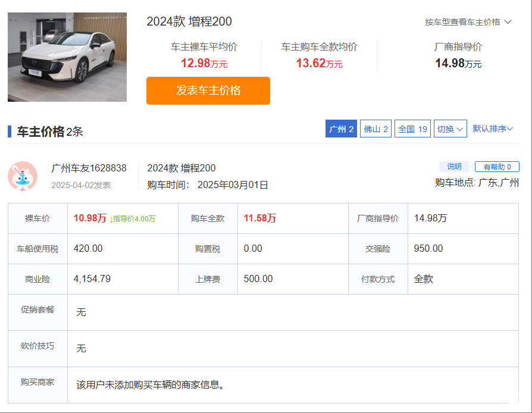
Task: Click the white car thumbnail photo
Action: coord(67,57)
